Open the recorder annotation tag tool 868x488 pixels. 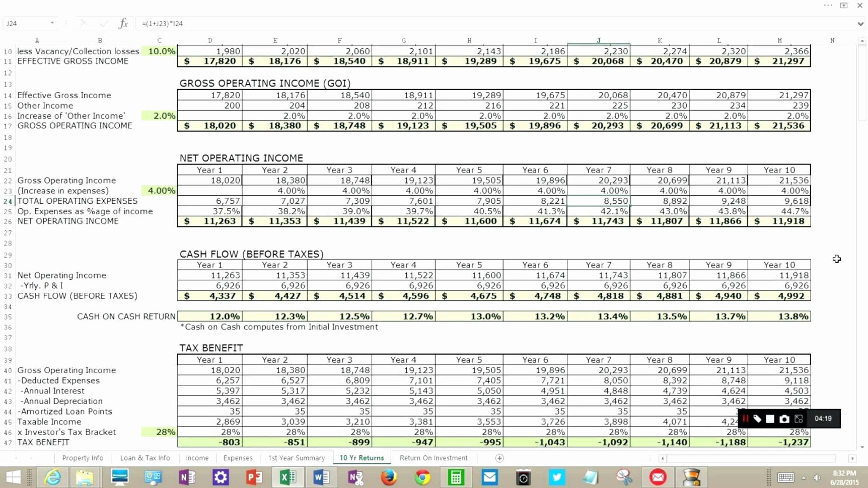coord(758,418)
